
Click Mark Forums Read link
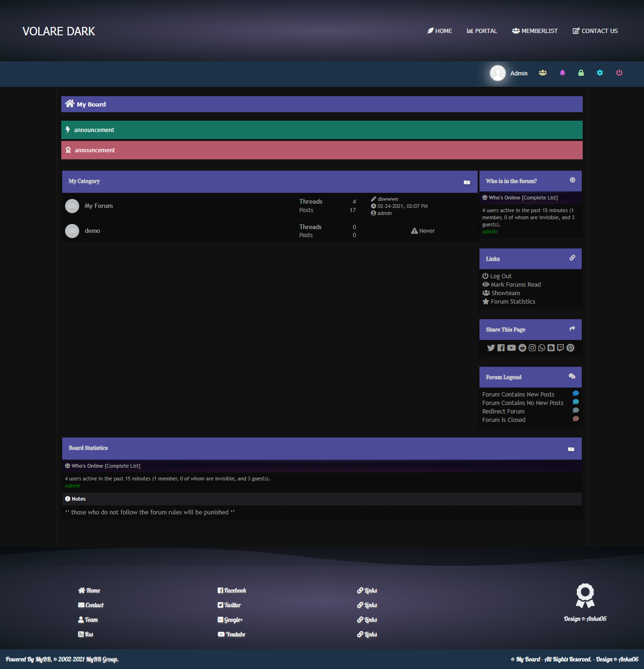[515, 285]
